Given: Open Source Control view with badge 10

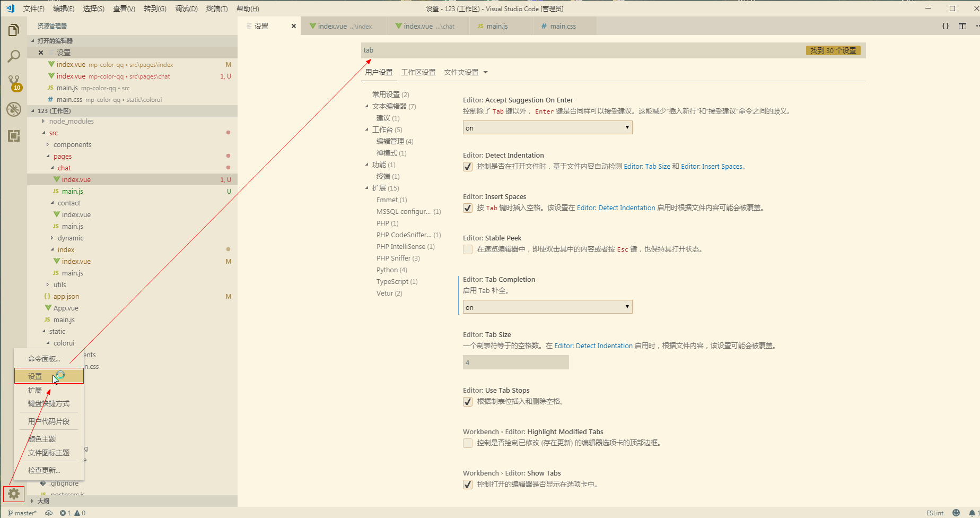Looking at the screenshot, I should click(14, 83).
